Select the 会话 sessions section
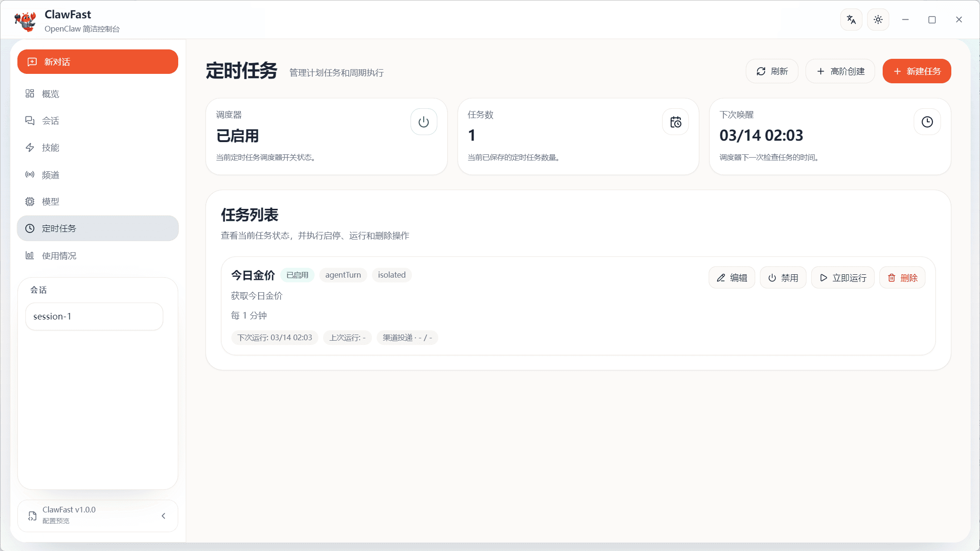Screen dimensions: 980x551 pos(49,120)
